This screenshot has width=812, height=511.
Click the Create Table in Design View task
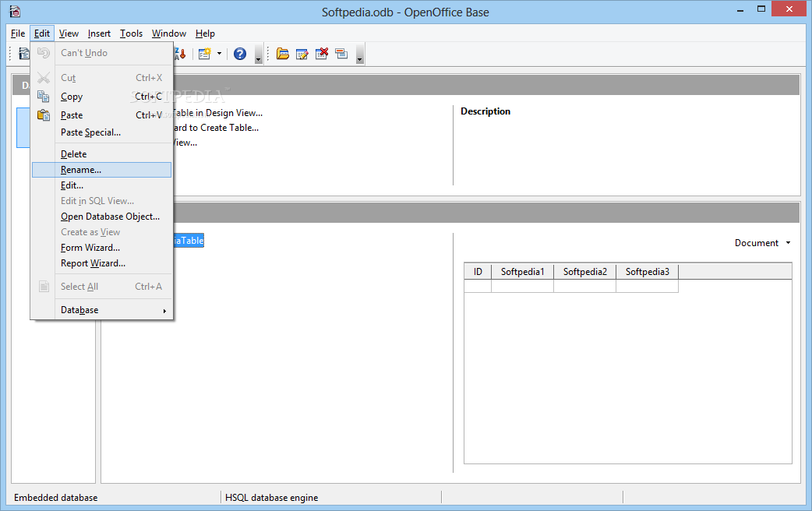click(x=217, y=113)
